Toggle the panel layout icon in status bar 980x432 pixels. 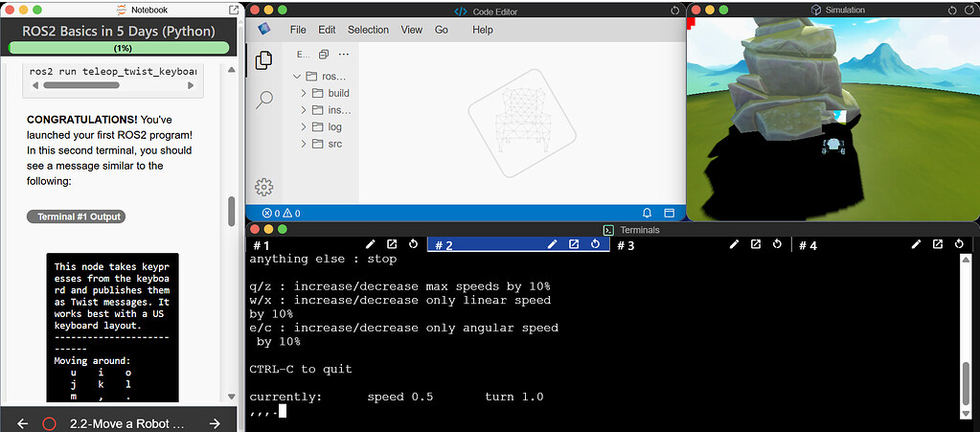pyautogui.click(x=669, y=214)
